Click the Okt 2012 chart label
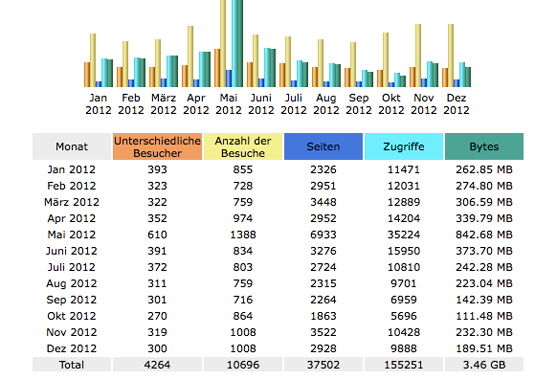Image resolution: width=535 pixels, height=380 pixels. click(x=391, y=104)
